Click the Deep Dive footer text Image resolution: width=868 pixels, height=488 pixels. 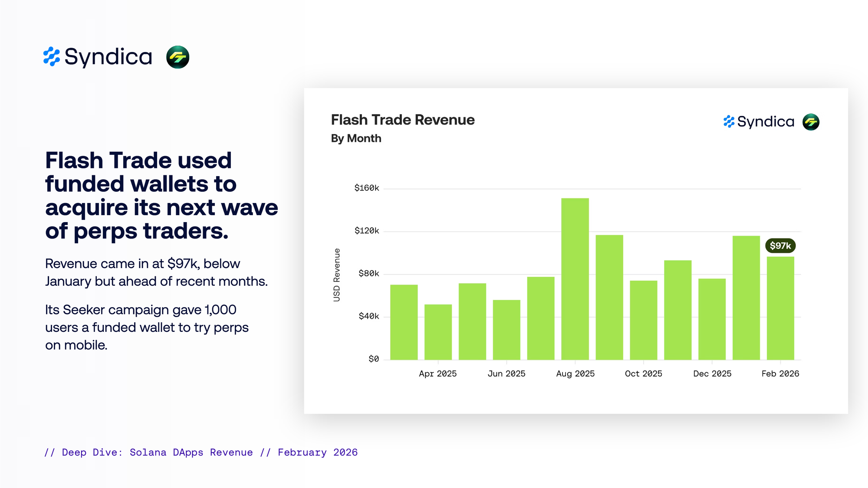coord(201,452)
